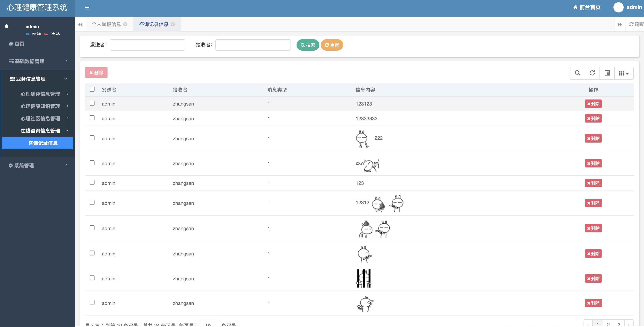
Task: Focus the 接收者 input field
Action: [253, 45]
